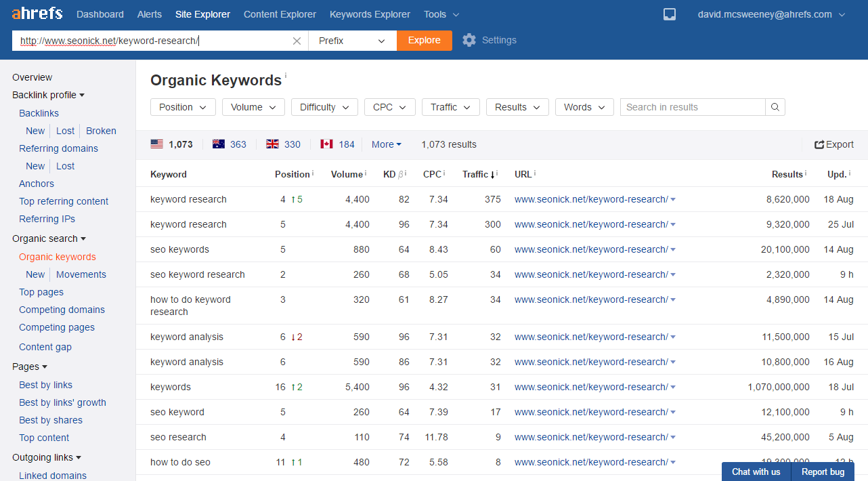
Task: Open the Words filter dropdown
Action: click(x=584, y=107)
